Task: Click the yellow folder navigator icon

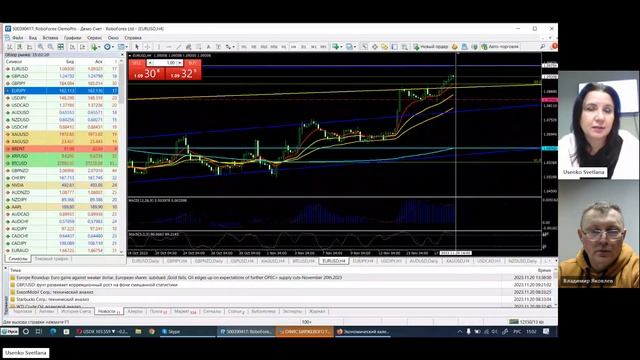Action: tap(385, 47)
